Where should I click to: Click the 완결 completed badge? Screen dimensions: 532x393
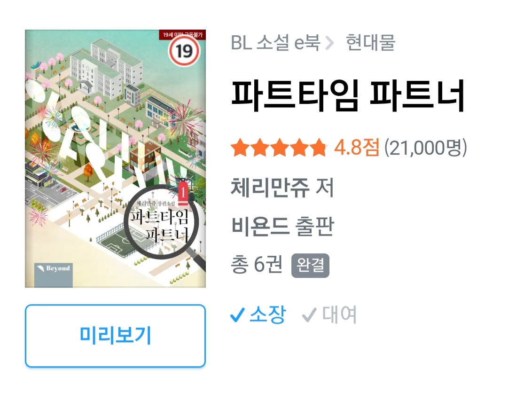pos(311,266)
